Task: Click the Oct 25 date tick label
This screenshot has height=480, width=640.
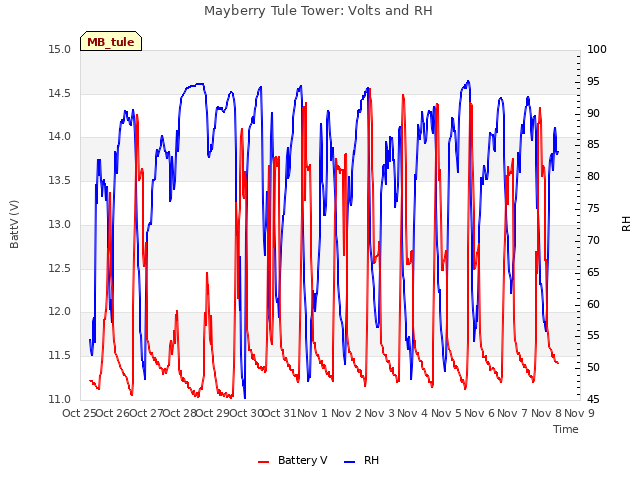Action: [x=79, y=413]
